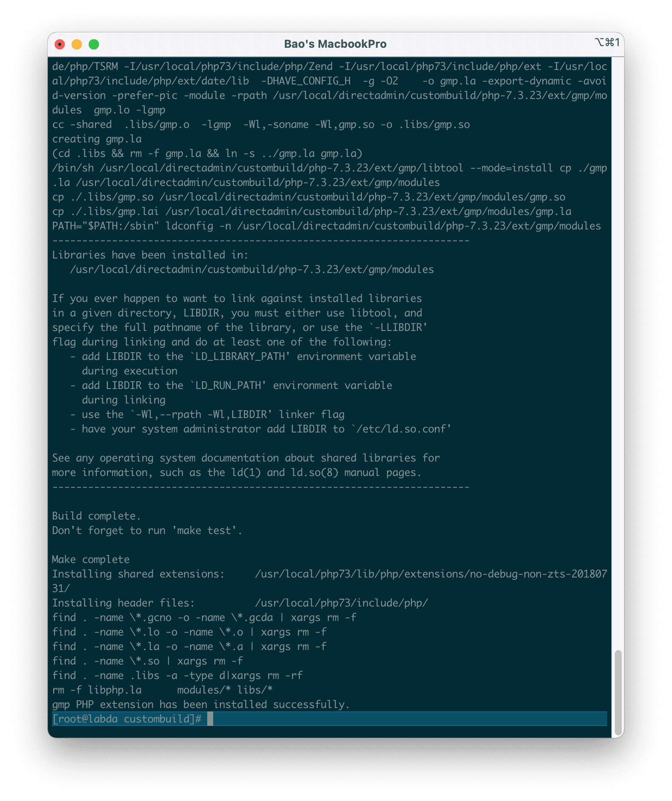Click the "gmp PHP extension has been installed" message
672x801 pixels.
200,704
